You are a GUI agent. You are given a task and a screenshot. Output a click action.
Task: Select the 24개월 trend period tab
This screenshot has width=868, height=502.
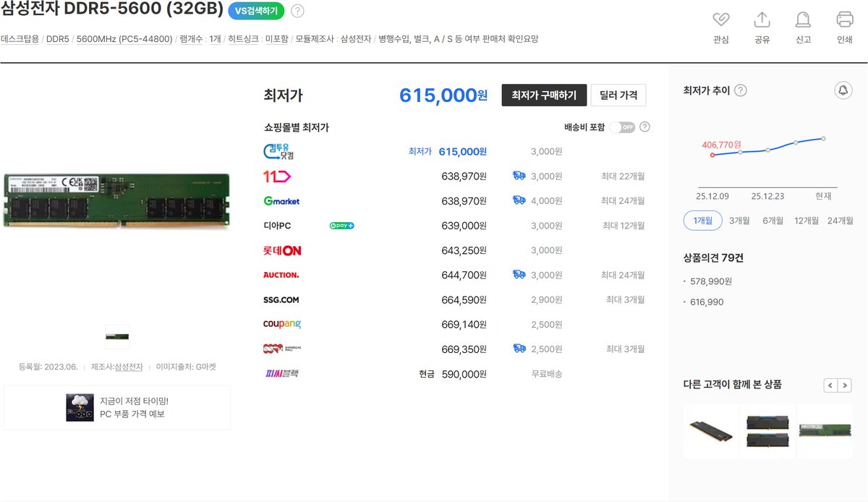coord(841,221)
